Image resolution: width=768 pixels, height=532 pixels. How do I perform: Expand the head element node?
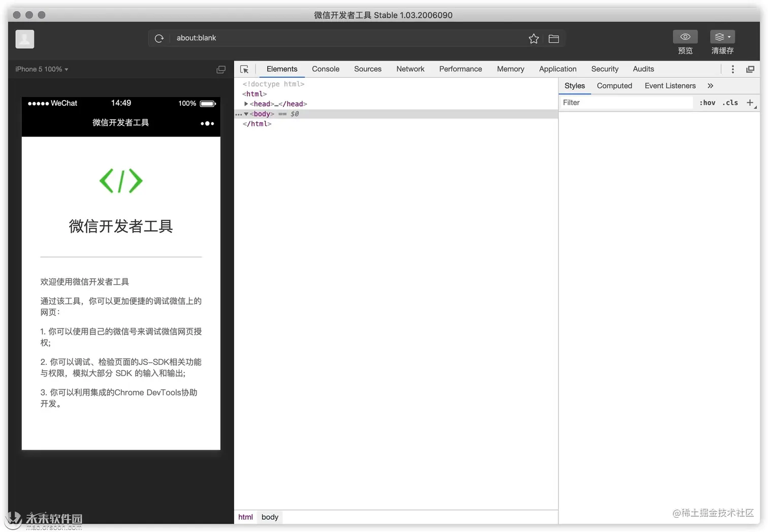[x=246, y=104]
